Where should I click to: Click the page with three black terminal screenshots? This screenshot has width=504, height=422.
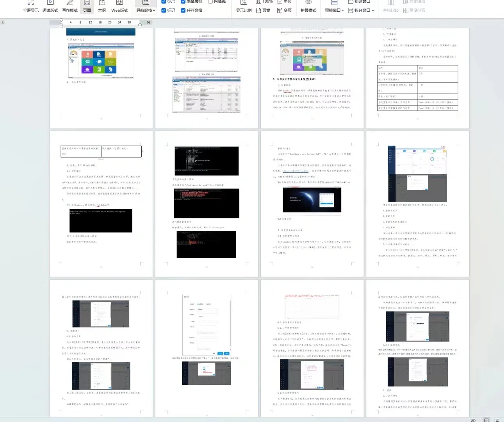tap(207, 204)
